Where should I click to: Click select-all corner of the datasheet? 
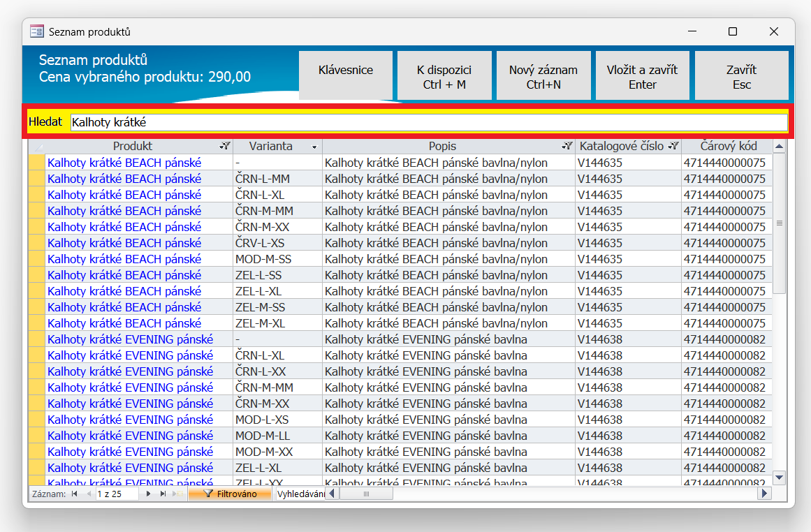pyautogui.click(x=36, y=147)
